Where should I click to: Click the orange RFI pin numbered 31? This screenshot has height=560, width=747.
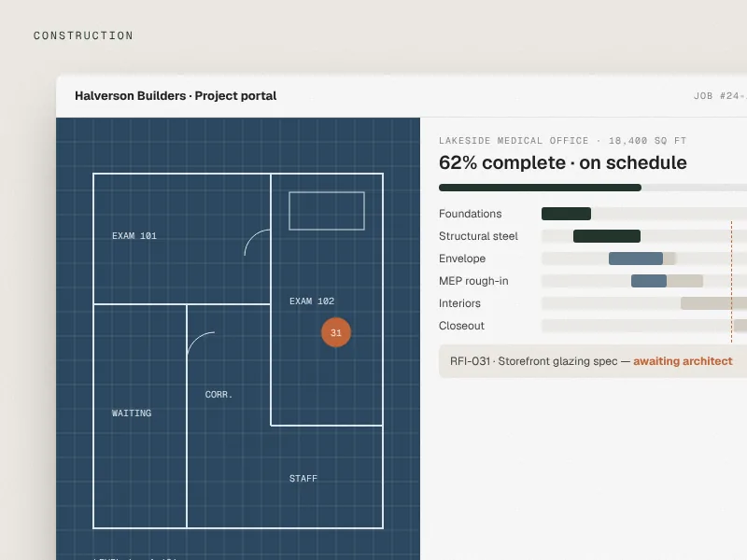pyautogui.click(x=336, y=332)
